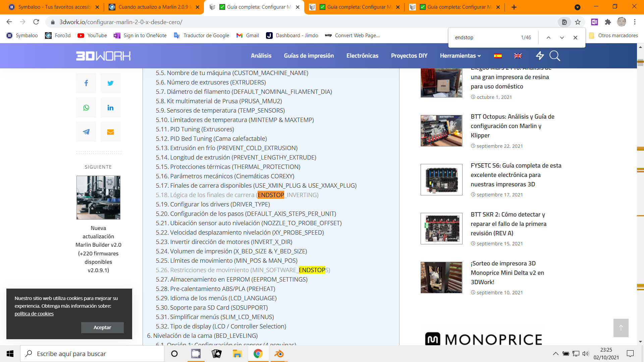Viewport: 644px width, 362px height.
Task: Open the site search magnifier
Action: [555, 56]
